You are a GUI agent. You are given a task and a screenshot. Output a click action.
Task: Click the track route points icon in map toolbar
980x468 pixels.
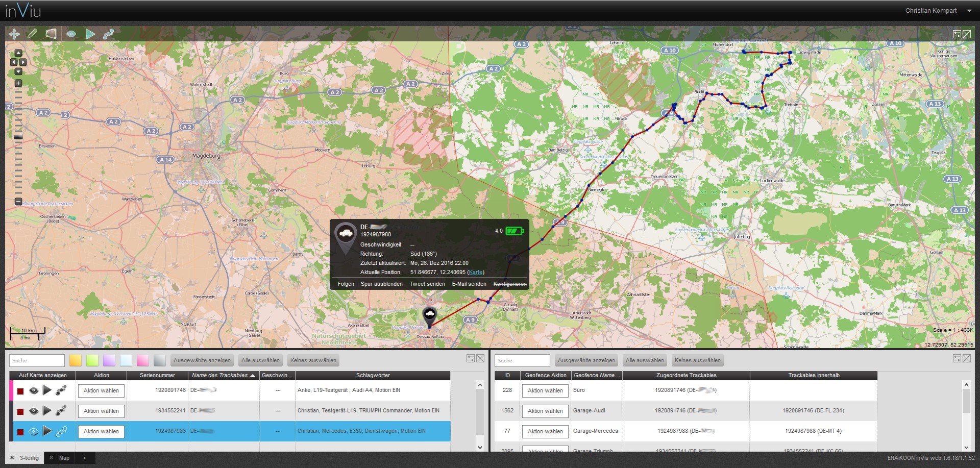(x=108, y=34)
